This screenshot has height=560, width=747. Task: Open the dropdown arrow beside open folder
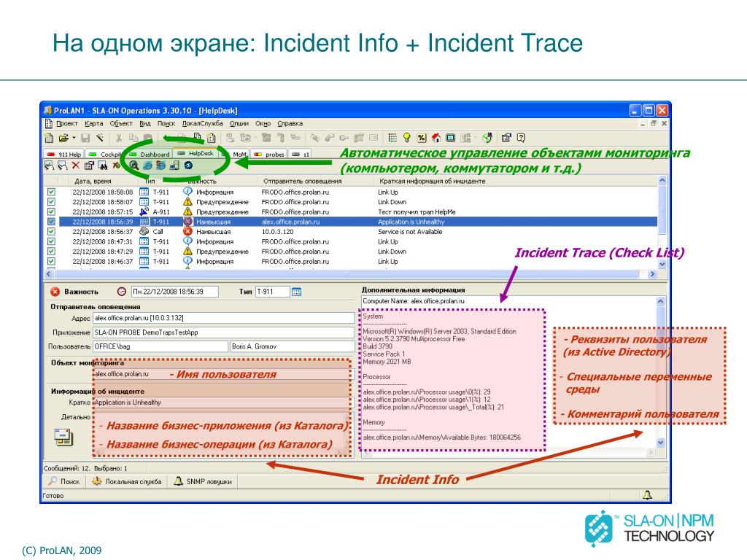coord(74,138)
